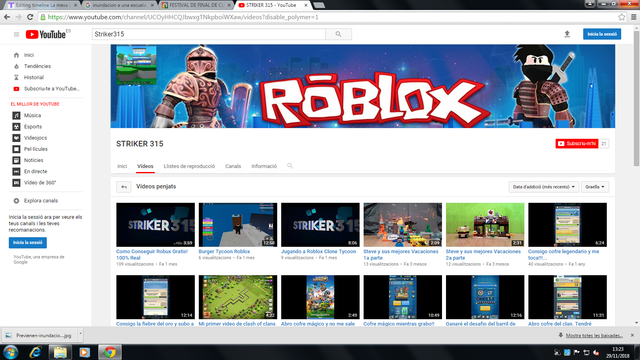Click the browser back arrow
The height and width of the screenshot is (360, 640).
(x=7, y=17)
